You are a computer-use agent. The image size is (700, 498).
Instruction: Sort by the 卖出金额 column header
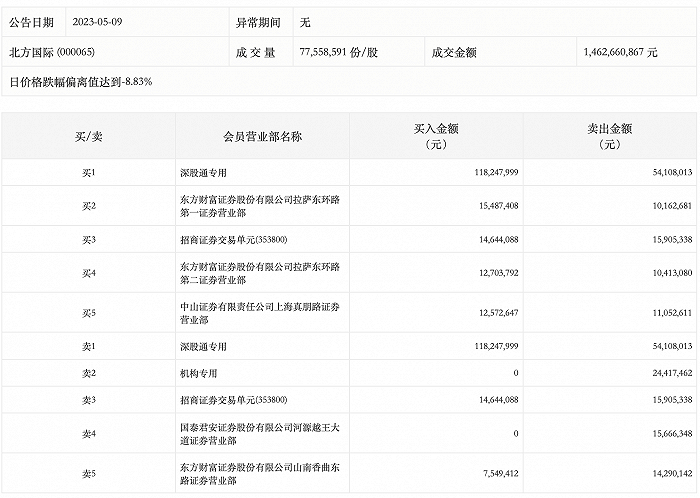610,136
